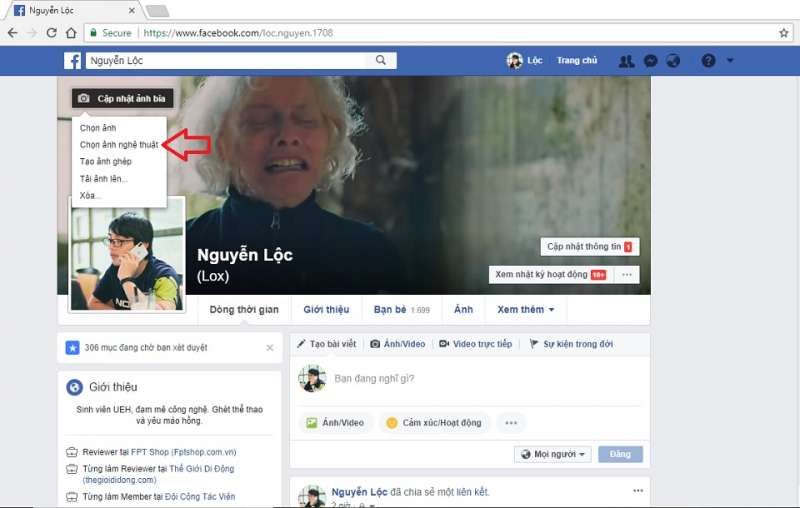Open the 'Mọi người' audience selector
This screenshot has height=508, width=800.
(x=552, y=454)
